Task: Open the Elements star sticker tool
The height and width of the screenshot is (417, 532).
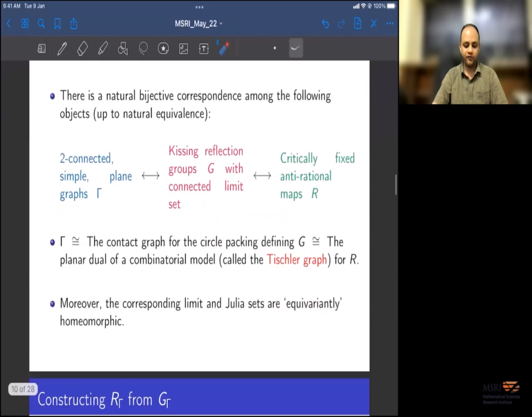Action: pyautogui.click(x=163, y=48)
